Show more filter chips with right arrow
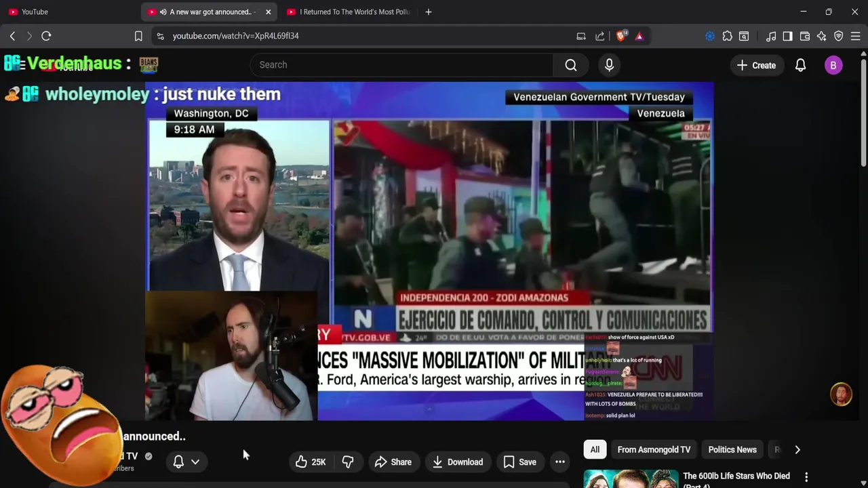This screenshot has width=868, height=488. [797, 449]
